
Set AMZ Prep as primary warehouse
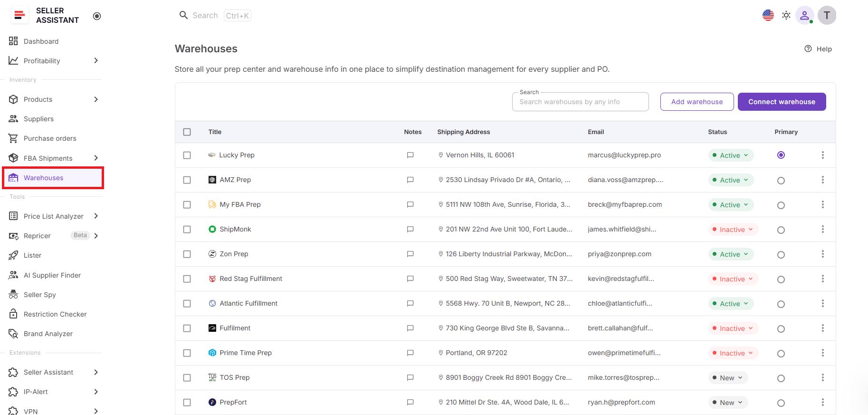(x=781, y=180)
